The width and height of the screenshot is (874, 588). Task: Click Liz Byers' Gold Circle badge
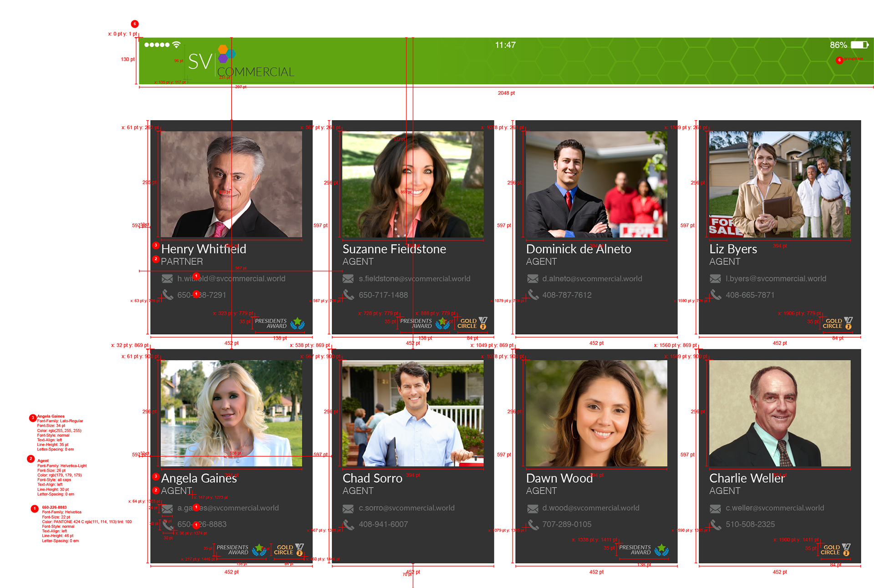(x=838, y=324)
